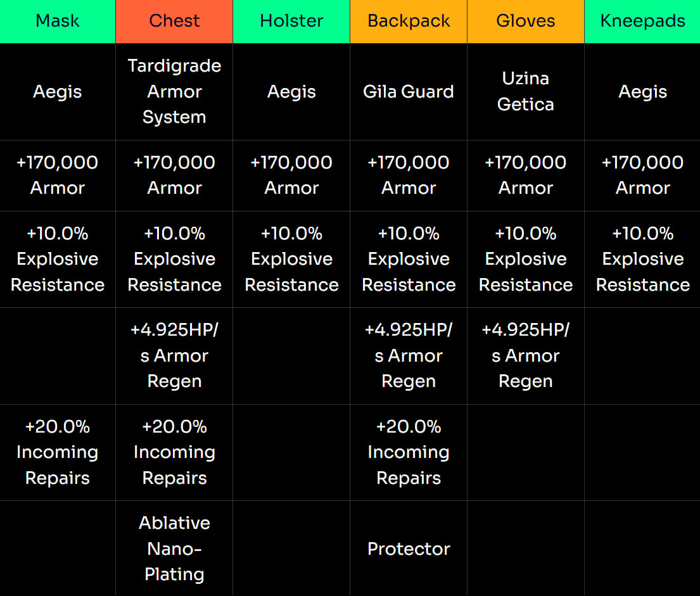Image resolution: width=700 pixels, height=596 pixels.
Task: Click Kneepads' +170,000 Armor cell
Action: [x=642, y=175]
